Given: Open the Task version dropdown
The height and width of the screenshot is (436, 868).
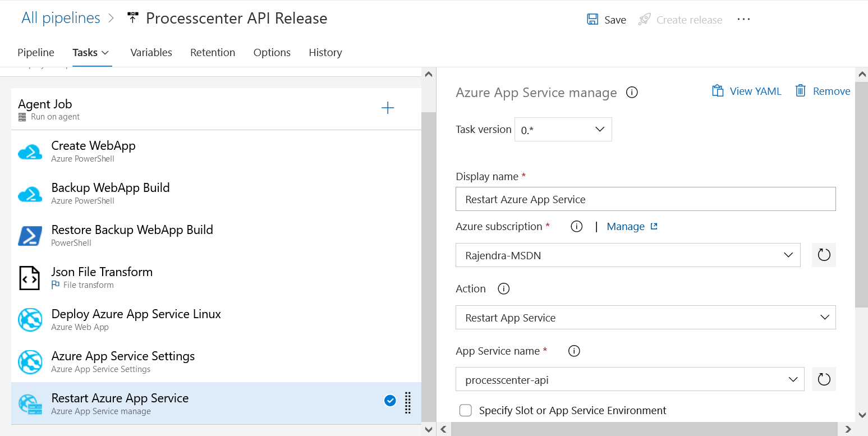Looking at the screenshot, I should tap(563, 130).
